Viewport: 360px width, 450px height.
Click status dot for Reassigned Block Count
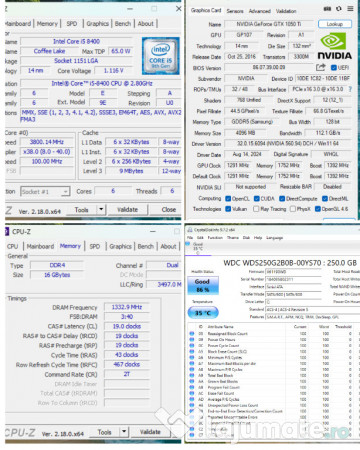pos(192,333)
